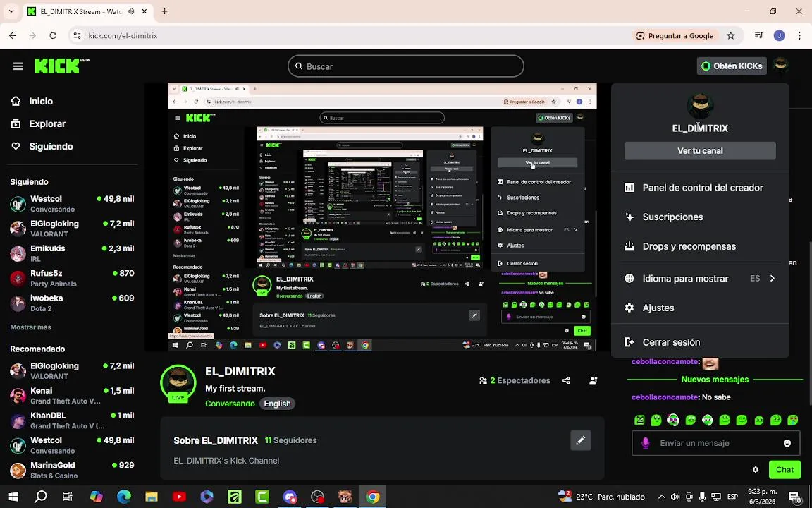
Task: Open the Rufus5z channel
Action: (72, 279)
